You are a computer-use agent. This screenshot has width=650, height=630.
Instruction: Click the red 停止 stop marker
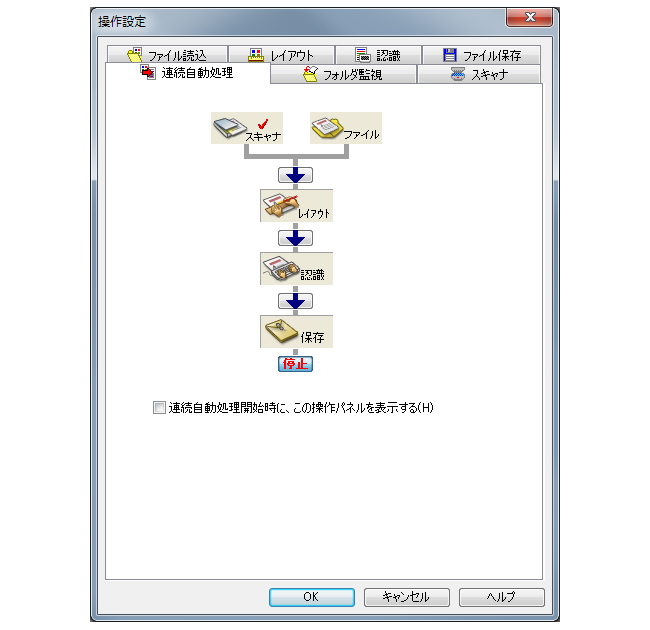tap(295, 364)
